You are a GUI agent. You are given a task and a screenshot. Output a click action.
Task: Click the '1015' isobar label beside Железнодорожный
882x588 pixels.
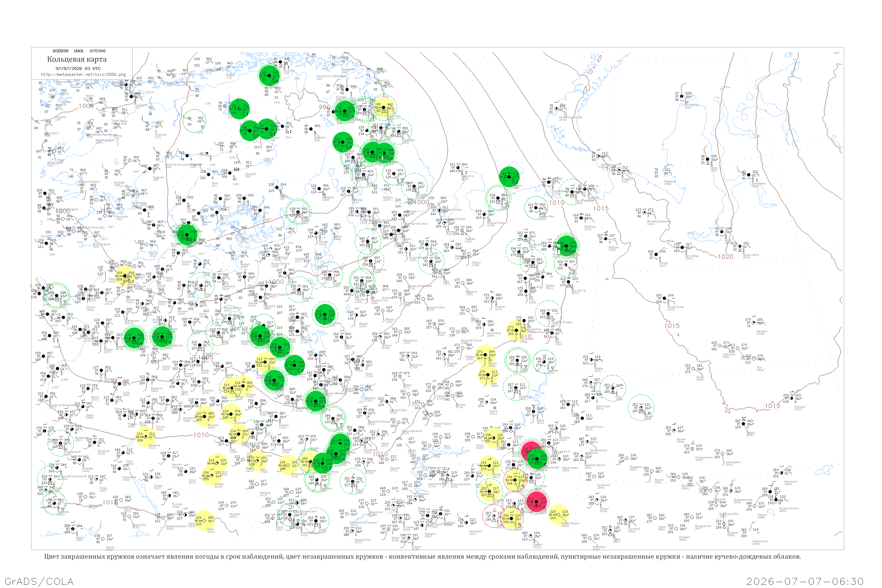601,208
